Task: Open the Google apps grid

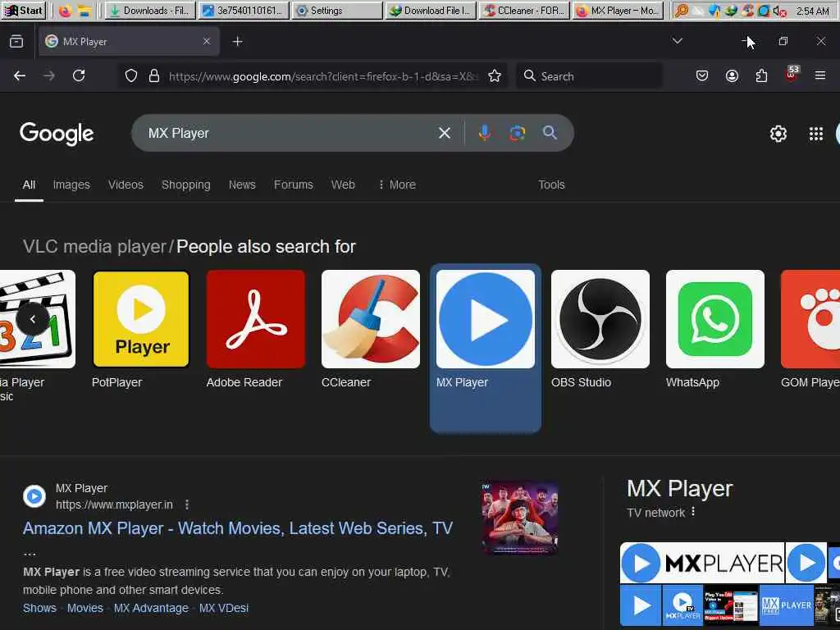Action: pos(816,134)
